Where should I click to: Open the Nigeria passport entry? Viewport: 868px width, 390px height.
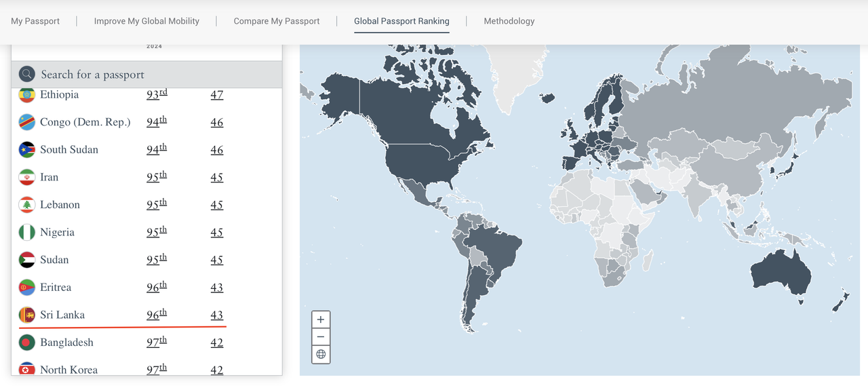(57, 232)
